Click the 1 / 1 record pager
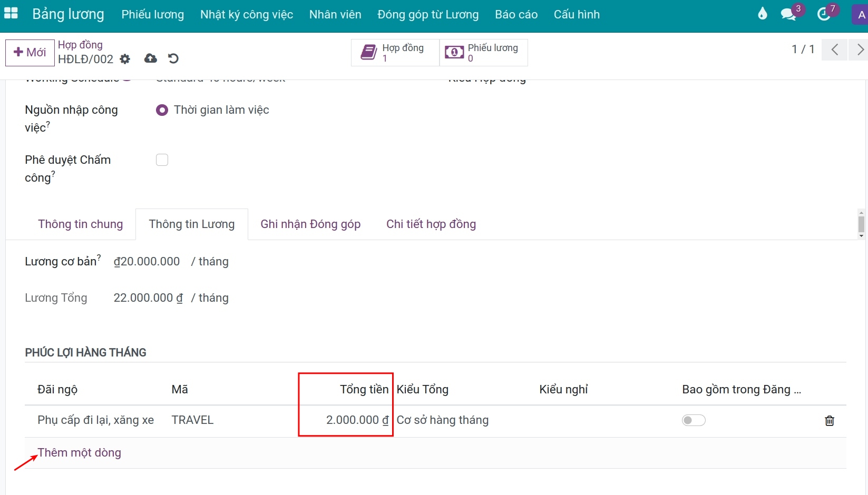The width and height of the screenshot is (868, 495). click(x=803, y=49)
